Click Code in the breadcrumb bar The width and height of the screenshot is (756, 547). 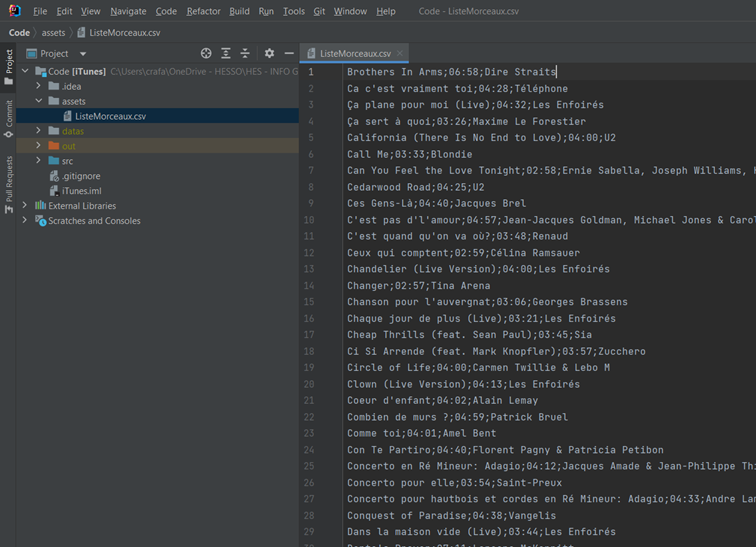[19, 33]
